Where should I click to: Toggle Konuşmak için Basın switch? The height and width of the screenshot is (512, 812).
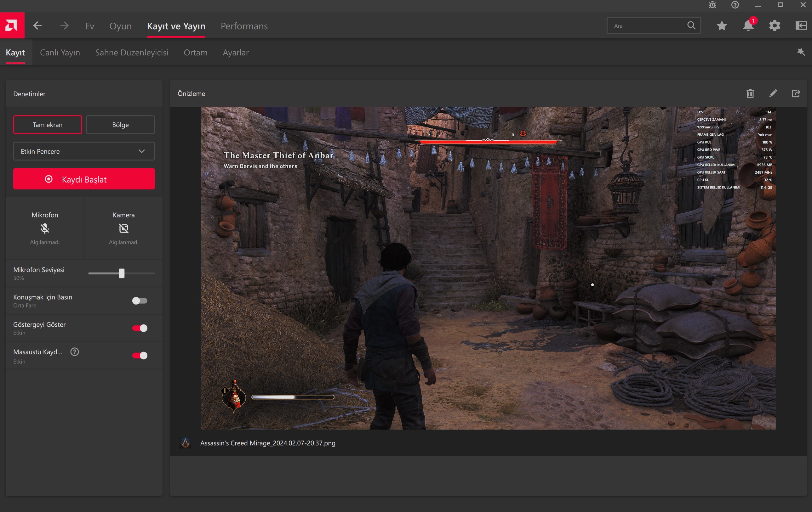click(140, 301)
